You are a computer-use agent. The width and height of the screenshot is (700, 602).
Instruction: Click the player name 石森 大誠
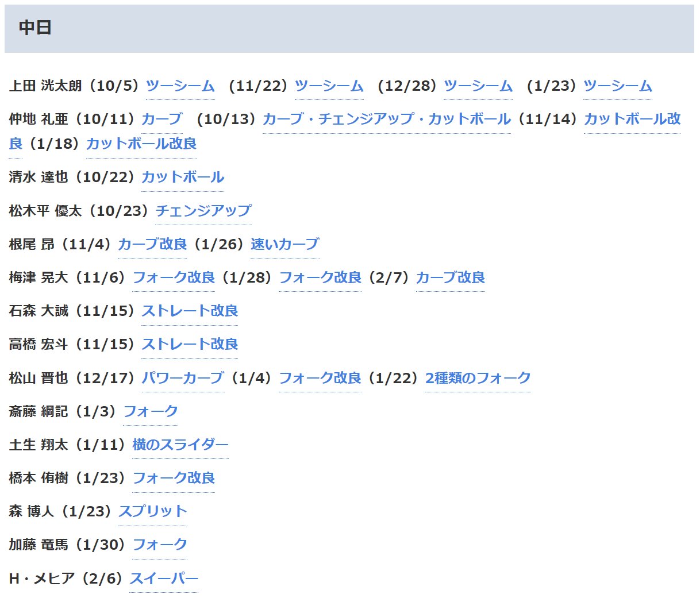point(39,311)
